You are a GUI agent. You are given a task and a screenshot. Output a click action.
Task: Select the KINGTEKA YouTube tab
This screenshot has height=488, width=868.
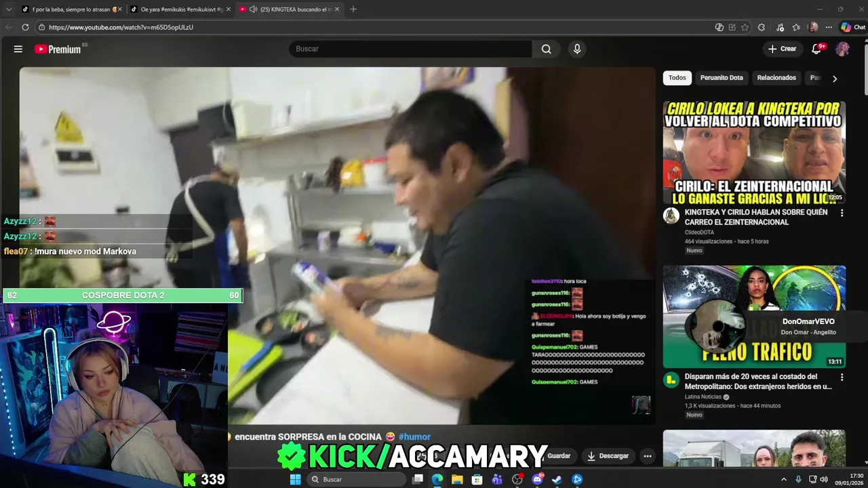pos(289,9)
